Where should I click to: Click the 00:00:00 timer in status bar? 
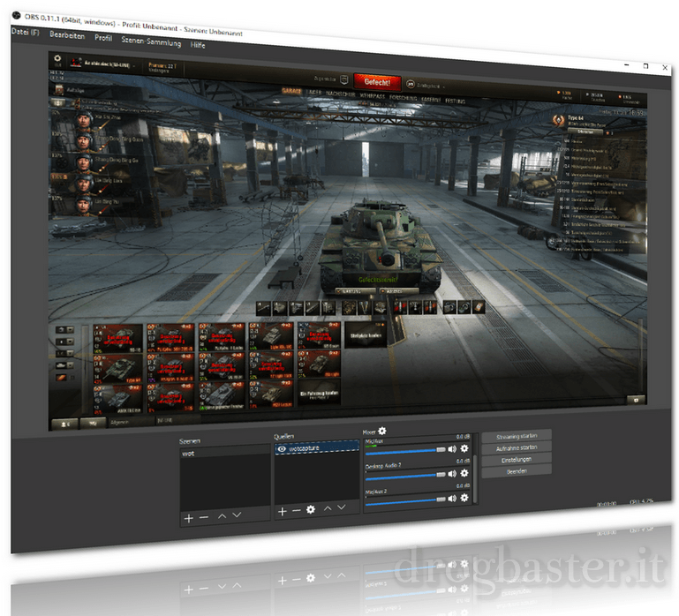[x=607, y=504]
